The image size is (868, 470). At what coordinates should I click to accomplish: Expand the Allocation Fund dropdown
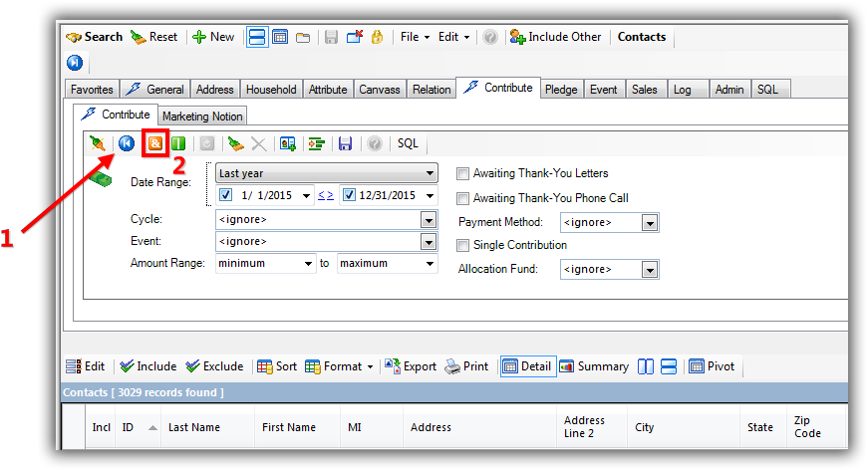click(649, 270)
